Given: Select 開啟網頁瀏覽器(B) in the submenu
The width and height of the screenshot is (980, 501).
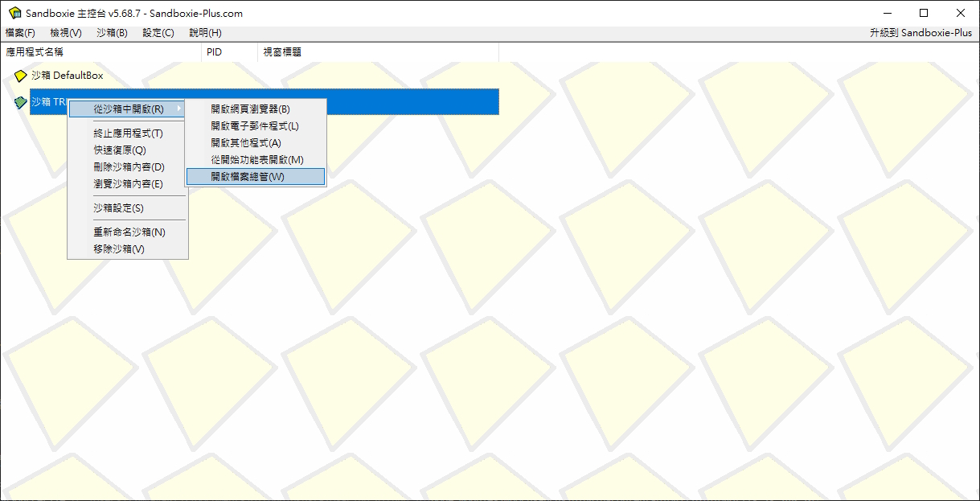Looking at the screenshot, I should point(255,109).
